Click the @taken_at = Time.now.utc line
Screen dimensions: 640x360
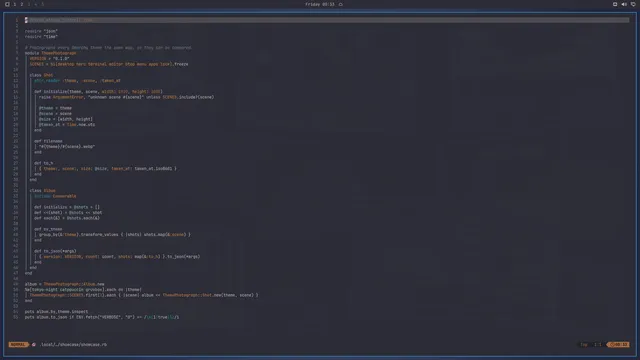pyautogui.click(x=67, y=124)
